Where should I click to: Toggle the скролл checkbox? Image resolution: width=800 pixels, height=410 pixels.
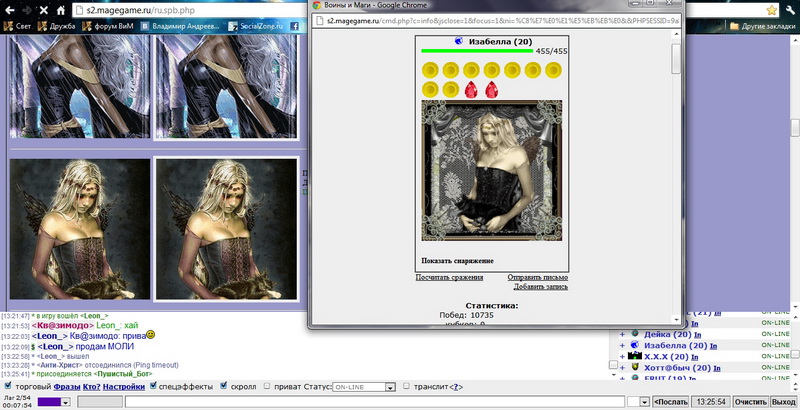click(223, 386)
